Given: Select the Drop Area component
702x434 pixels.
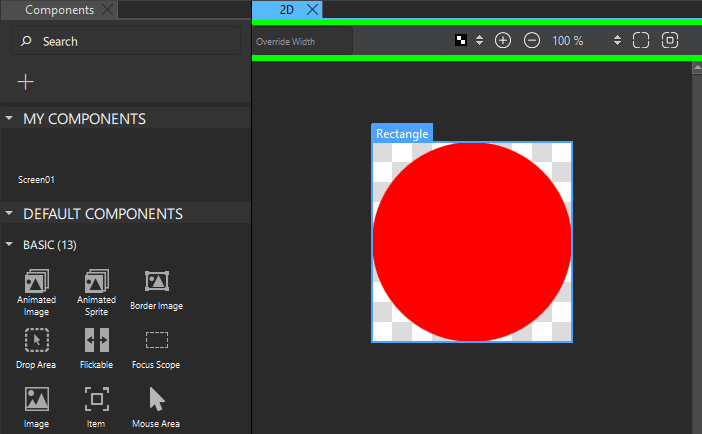Looking at the screenshot, I should point(37,348).
